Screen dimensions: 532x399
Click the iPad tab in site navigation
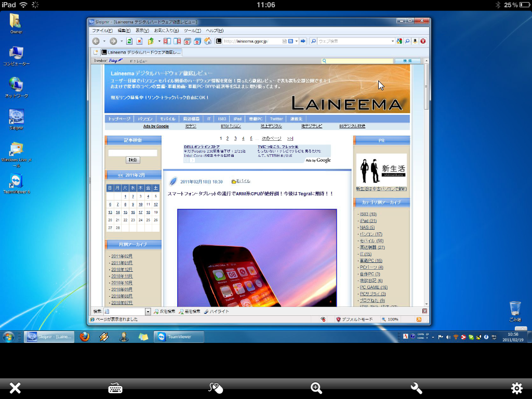click(237, 119)
